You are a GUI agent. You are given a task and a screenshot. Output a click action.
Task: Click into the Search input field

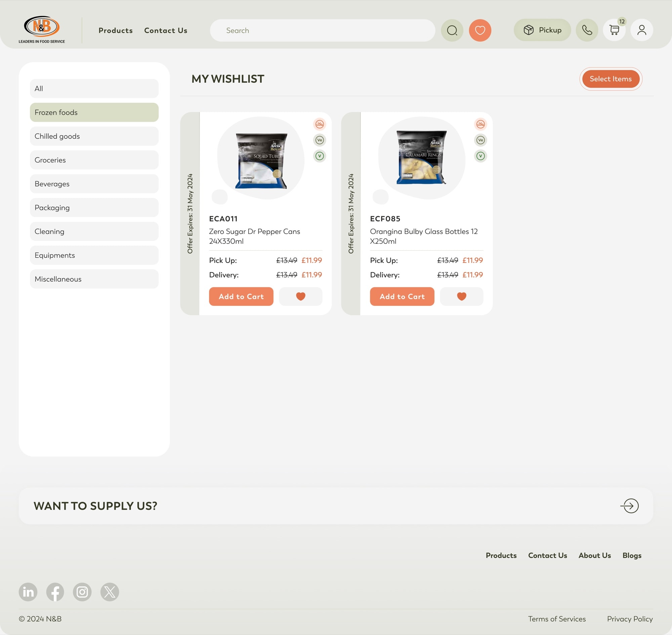pos(323,31)
